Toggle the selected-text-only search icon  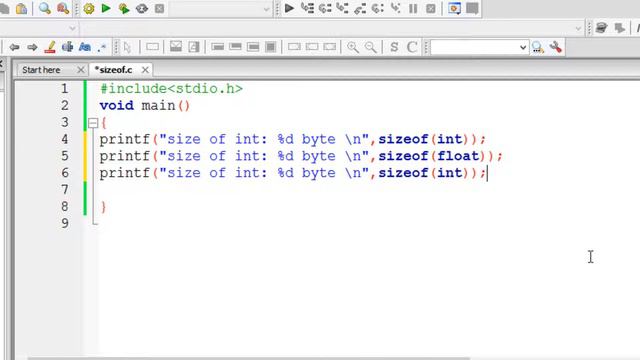point(67,47)
